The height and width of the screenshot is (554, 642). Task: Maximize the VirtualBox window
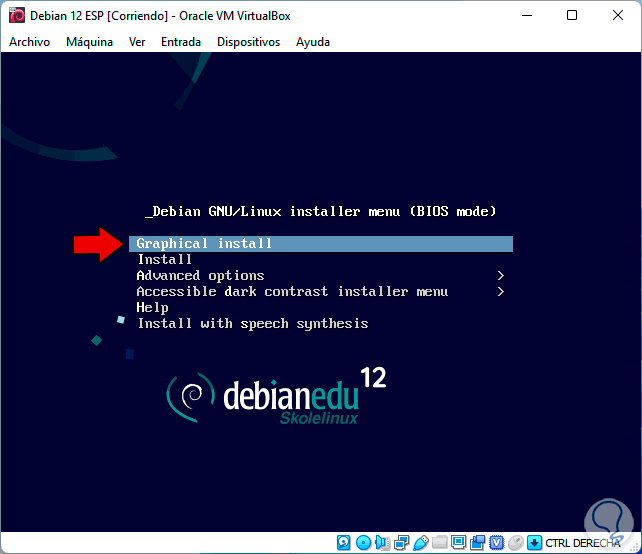[572, 16]
